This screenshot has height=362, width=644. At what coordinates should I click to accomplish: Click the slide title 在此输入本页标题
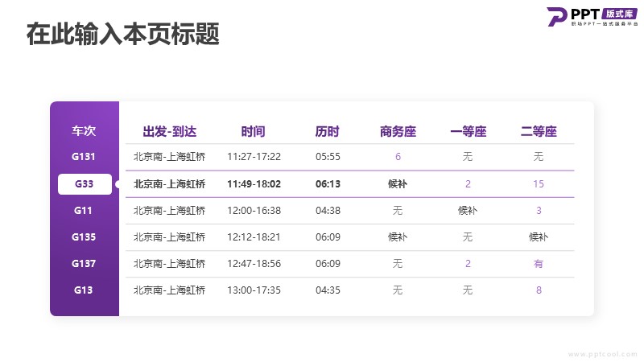pos(123,34)
